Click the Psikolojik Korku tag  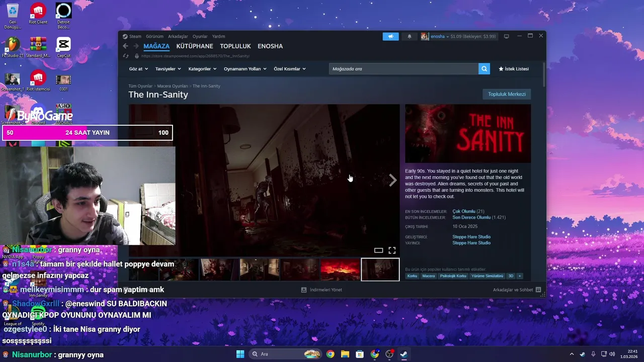pos(453,276)
